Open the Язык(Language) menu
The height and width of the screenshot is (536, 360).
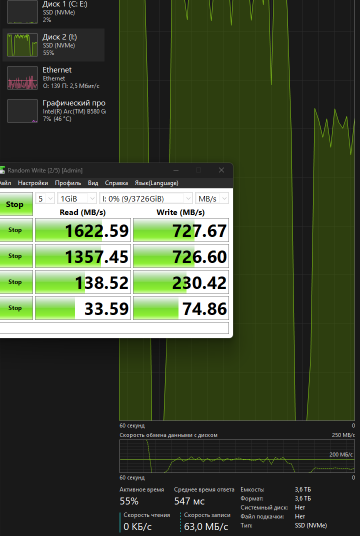point(156,183)
